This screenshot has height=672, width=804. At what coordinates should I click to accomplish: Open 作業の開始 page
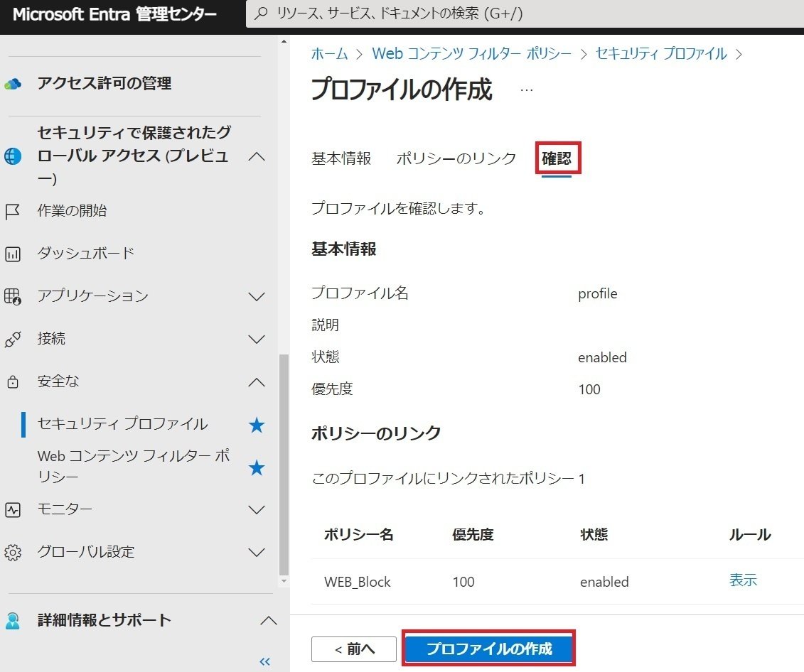(72, 210)
